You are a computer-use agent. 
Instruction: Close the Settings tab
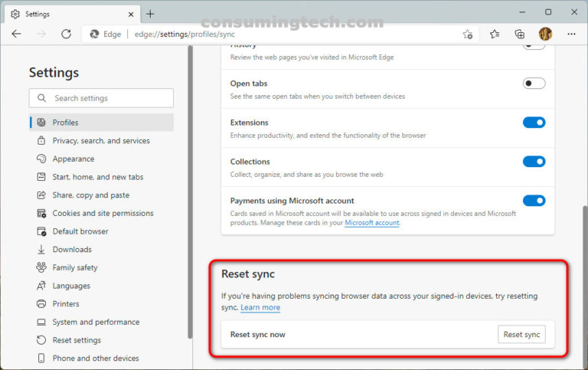click(x=131, y=15)
